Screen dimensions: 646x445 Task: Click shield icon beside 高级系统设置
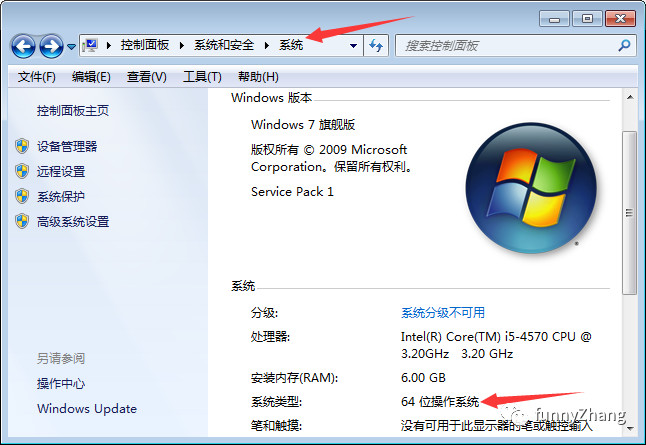coord(22,222)
